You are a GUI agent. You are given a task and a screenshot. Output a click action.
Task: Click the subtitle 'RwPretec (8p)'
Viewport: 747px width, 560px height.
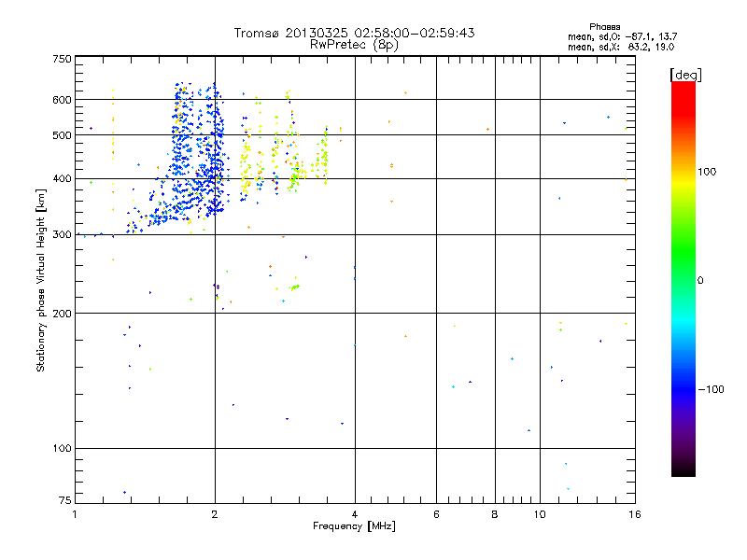click(x=354, y=45)
